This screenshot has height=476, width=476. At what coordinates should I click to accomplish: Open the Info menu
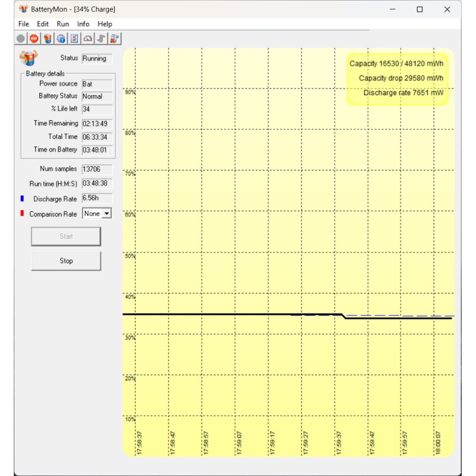pyautogui.click(x=83, y=24)
